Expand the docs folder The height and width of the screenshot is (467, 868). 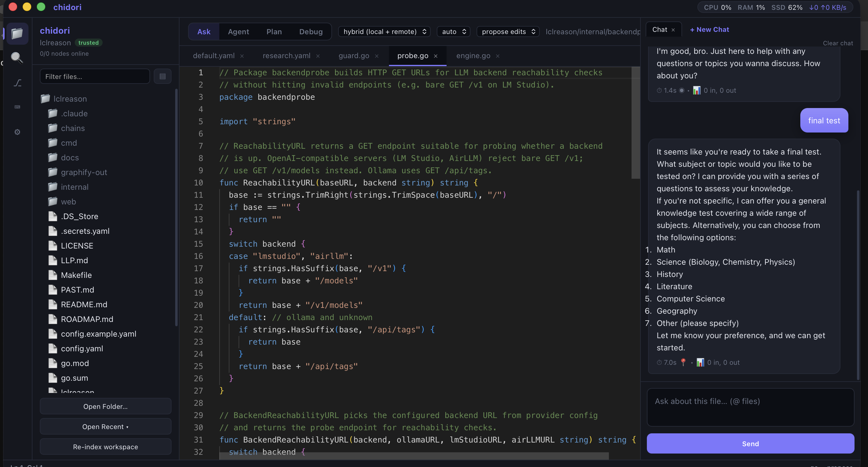pyautogui.click(x=70, y=158)
